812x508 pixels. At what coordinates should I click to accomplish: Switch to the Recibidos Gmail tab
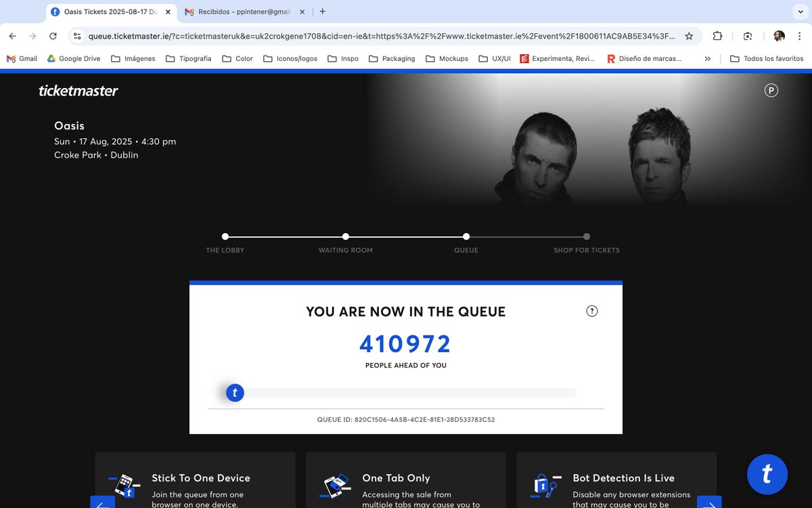point(244,12)
